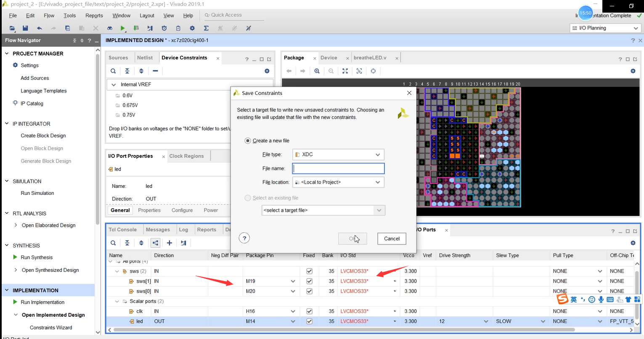The width and height of the screenshot is (644, 339).
Task: Open Constraints Wizard link
Action: tap(51, 328)
